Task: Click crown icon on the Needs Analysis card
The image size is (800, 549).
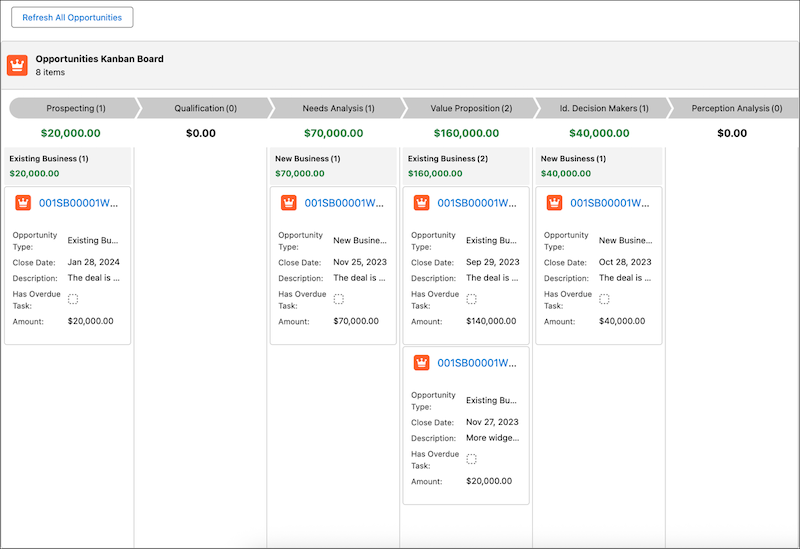Action: point(289,203)
